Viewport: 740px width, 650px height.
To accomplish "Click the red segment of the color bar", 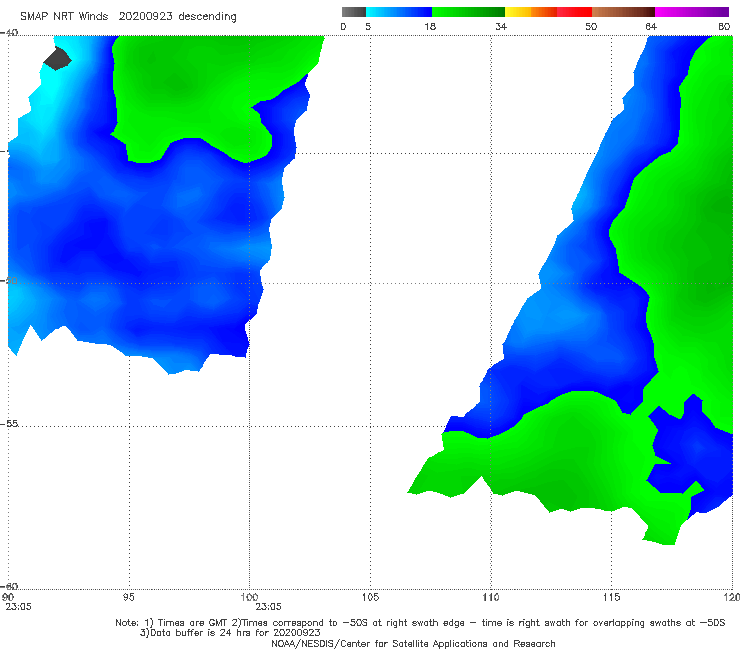I will tap(574, 12).
